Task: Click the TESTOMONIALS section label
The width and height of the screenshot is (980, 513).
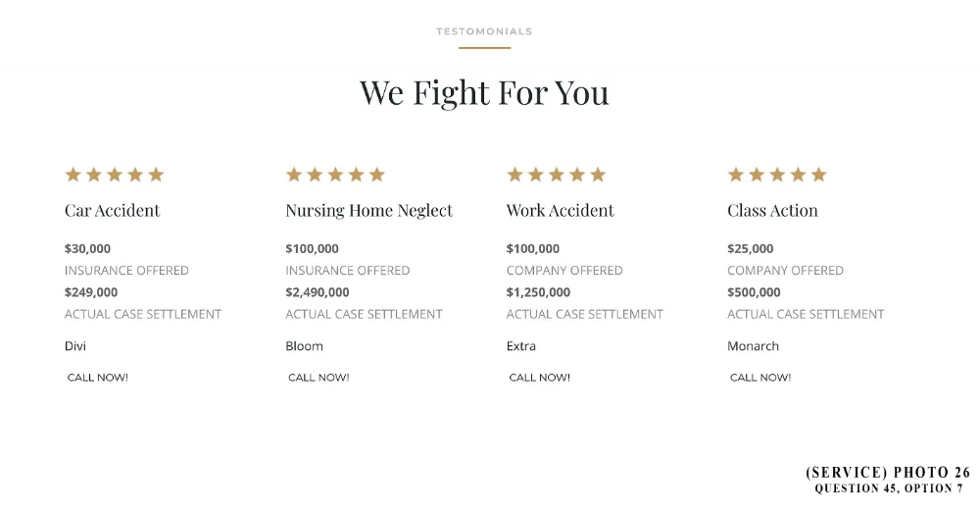Action: tap(484, 31)
